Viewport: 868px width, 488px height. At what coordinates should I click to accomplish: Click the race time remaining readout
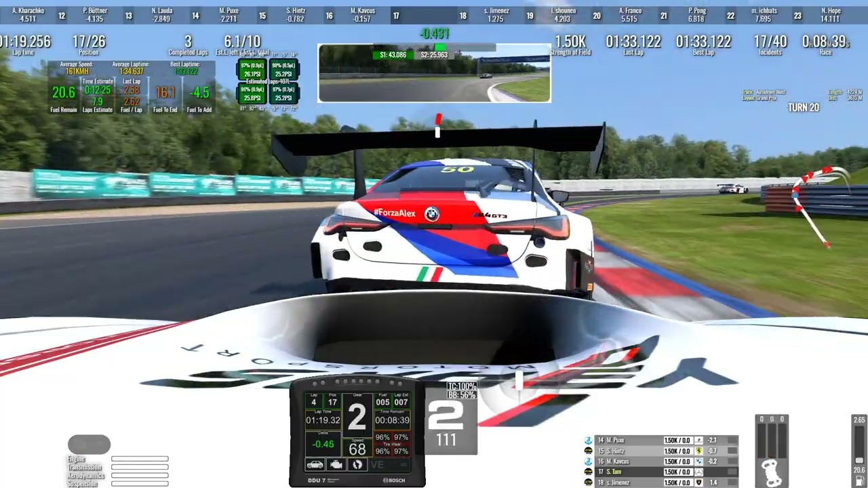825,41
